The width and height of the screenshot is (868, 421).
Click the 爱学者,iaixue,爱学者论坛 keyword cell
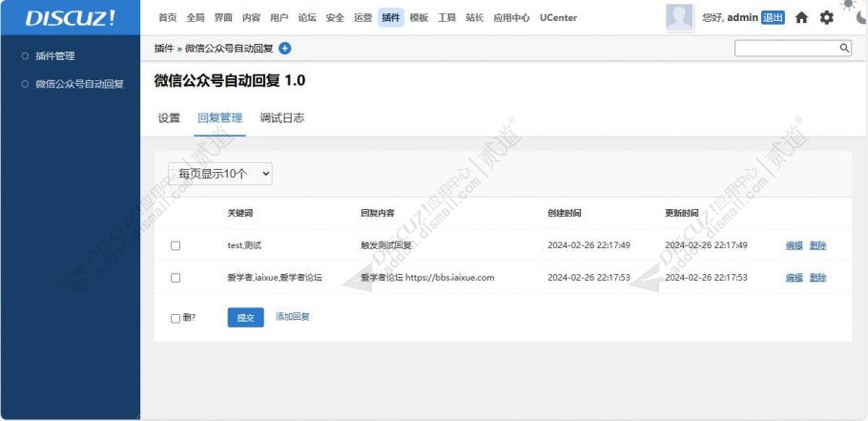pyautogui.click(x=275, y=278)
